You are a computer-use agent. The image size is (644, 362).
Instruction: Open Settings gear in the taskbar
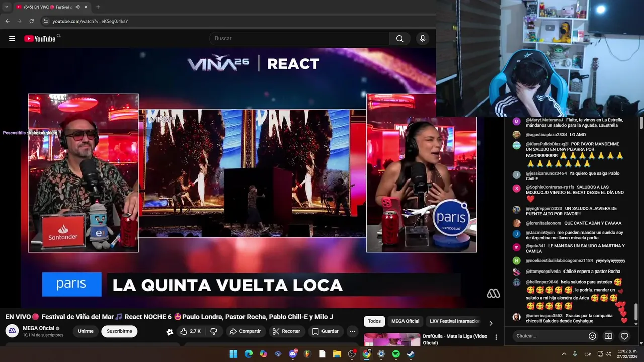tap(381, 354)
